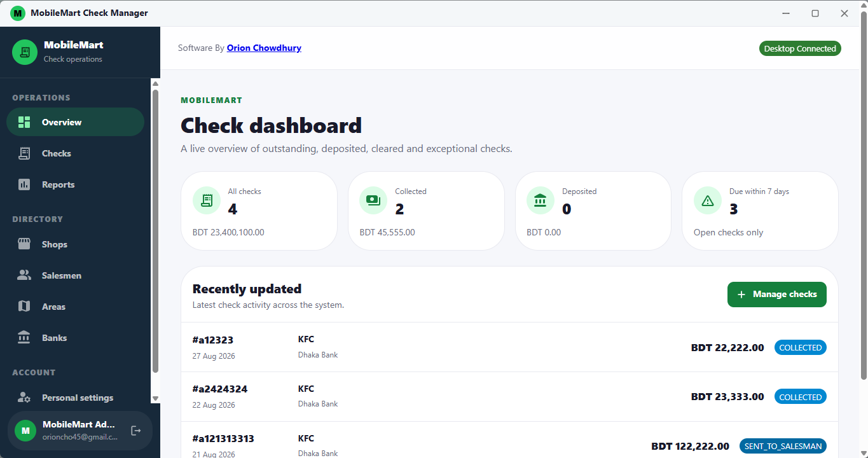Click the Deposited card bank icon

(541, 200)
